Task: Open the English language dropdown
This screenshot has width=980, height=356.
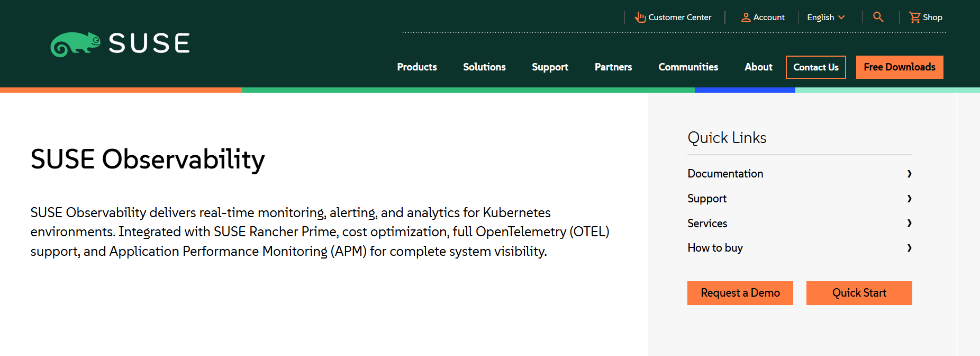Action: 825,17
